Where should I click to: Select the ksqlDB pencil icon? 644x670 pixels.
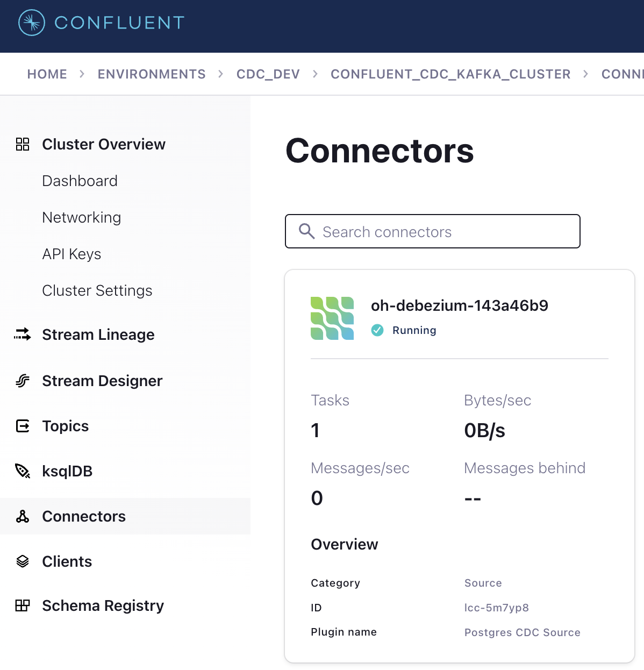(23, 471)
